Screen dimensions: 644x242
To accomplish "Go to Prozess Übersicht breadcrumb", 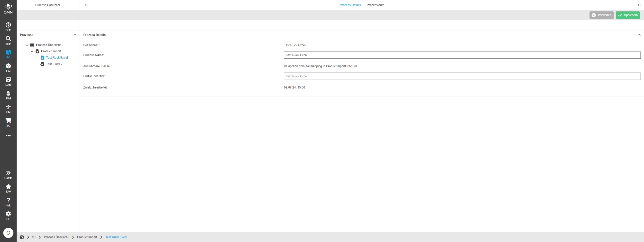I will [x=56, y=237].
